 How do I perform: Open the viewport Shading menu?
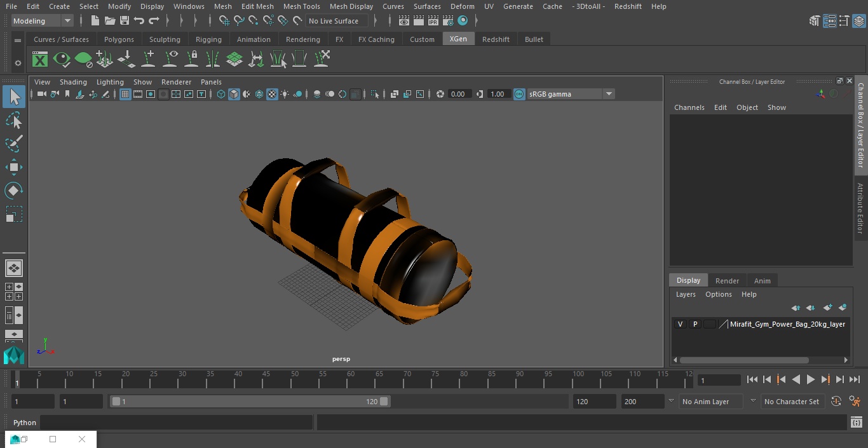[x=73, y=82]
